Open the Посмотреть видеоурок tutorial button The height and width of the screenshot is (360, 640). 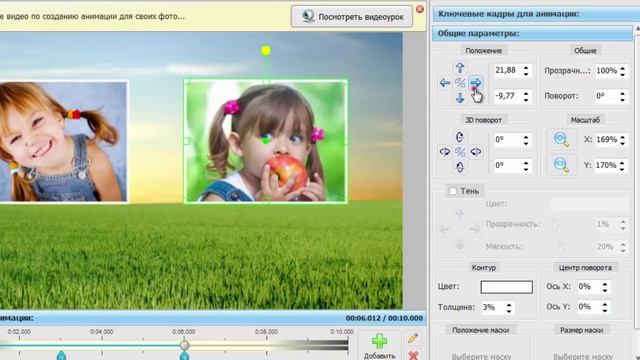(x=352, y=17)
